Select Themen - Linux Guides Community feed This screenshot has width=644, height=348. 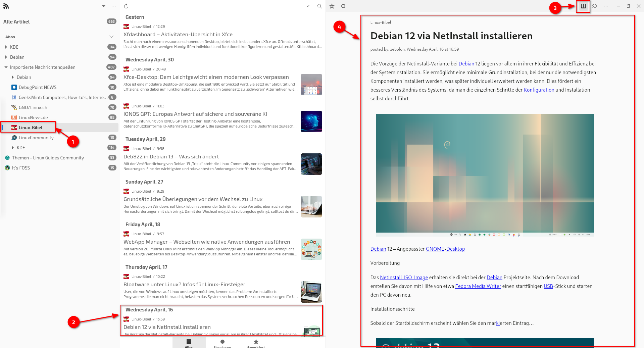[60, 158]
